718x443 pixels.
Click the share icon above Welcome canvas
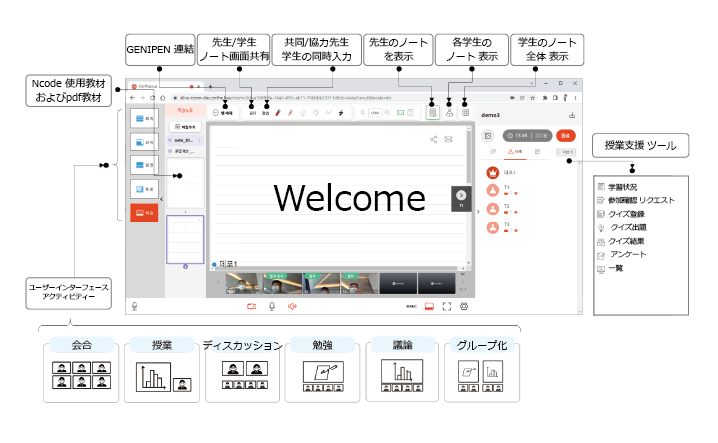[434, 139]
